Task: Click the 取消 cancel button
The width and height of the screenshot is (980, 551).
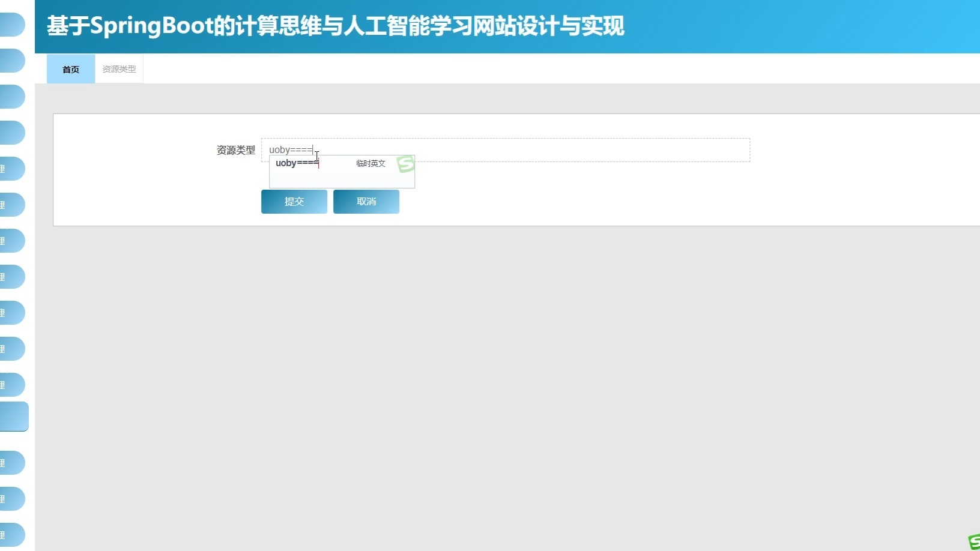Action: [x=366, y=201]
